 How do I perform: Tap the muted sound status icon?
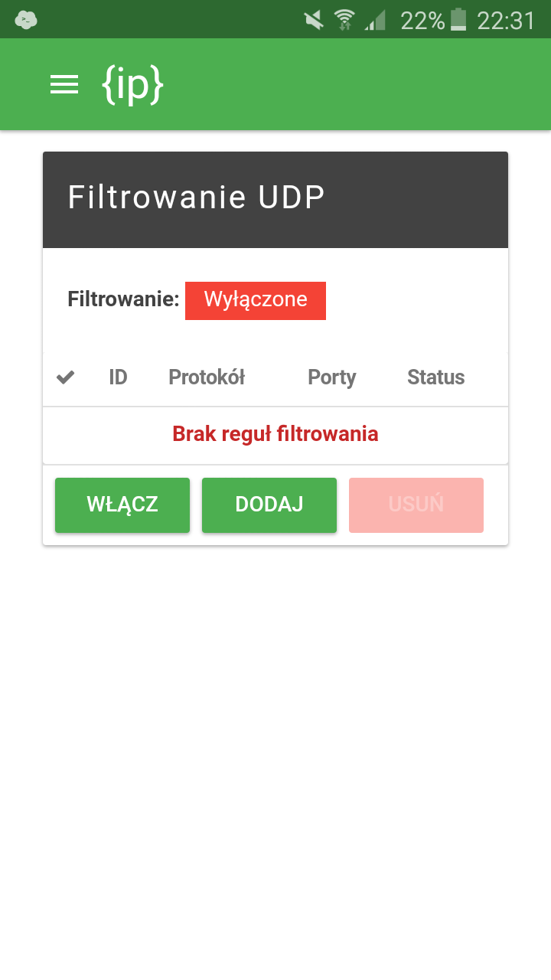[x=313, y=20]
